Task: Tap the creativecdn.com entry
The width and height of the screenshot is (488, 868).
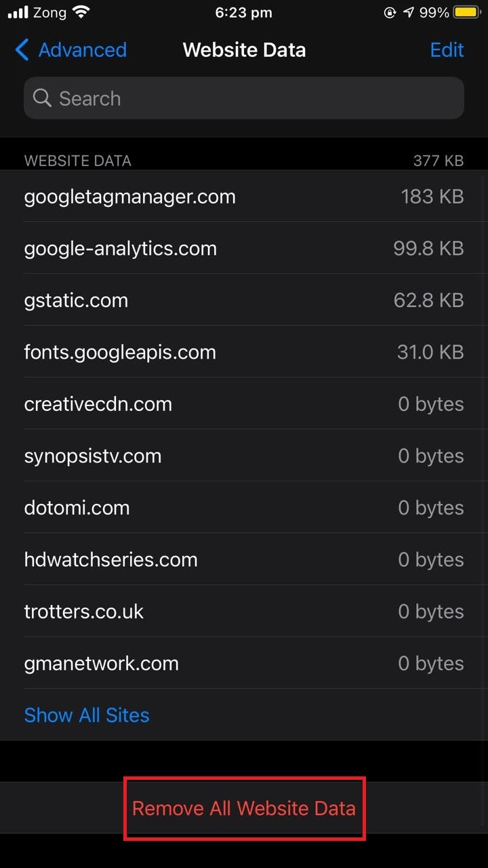Action: pos(244,403)
